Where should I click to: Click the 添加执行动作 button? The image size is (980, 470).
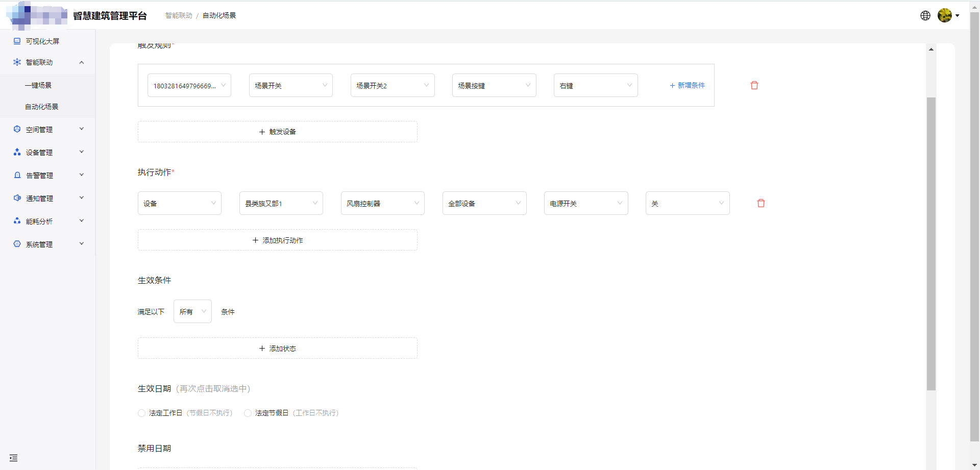coord(277,240)
